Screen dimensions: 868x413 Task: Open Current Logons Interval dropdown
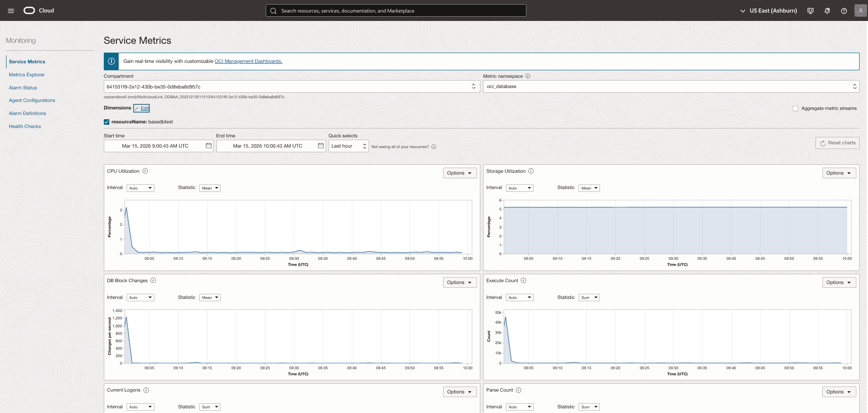[141, 407]
